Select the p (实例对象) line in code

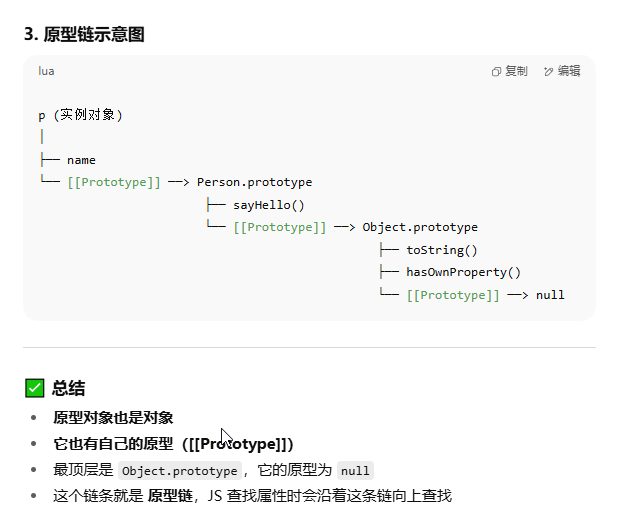80,115
